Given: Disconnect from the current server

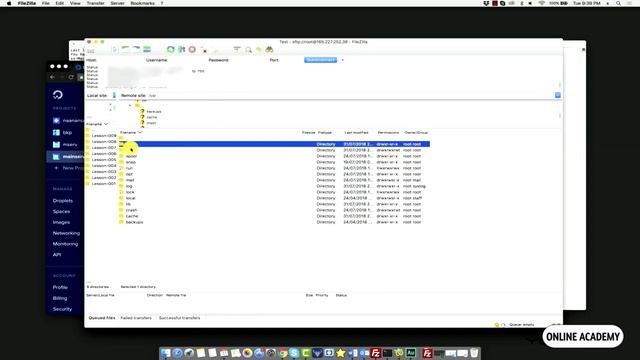Looking at the screenshot, I should pos(204,50).
